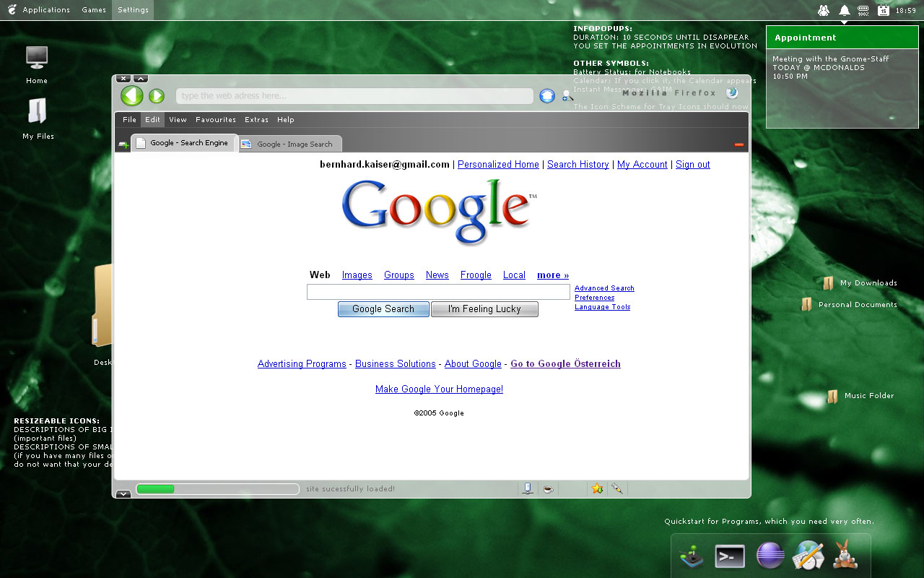Open the browser View menu

click(x=178, y=120)
